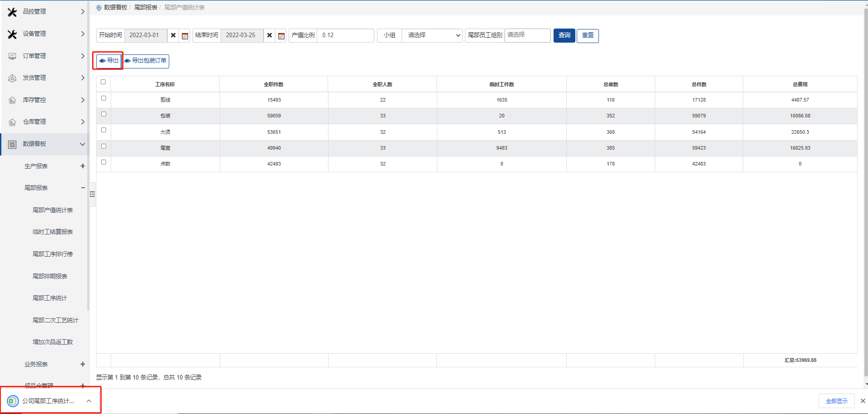Click the 导出包装订单 button

(146, 61)
